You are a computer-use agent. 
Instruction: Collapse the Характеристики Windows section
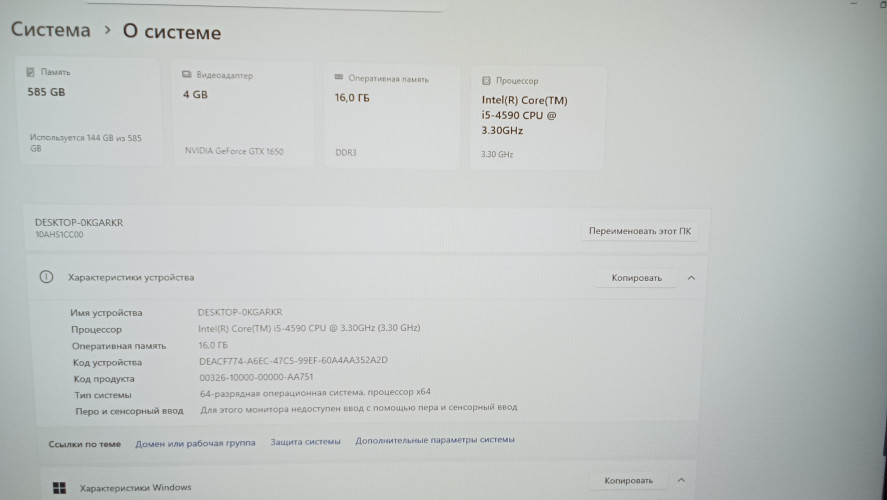(681, 480)
